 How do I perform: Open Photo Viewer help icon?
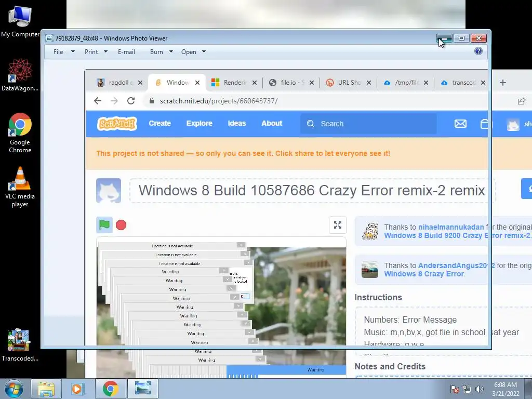(478, 51)
